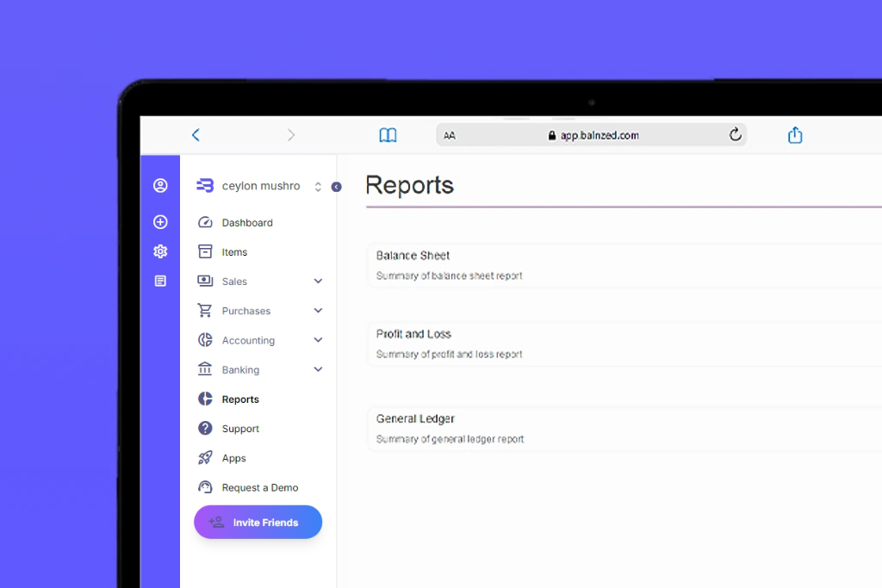Viewport: 882px width, 588px height.
Task: Tap the AA reader text size control
Action: point(450,135)
